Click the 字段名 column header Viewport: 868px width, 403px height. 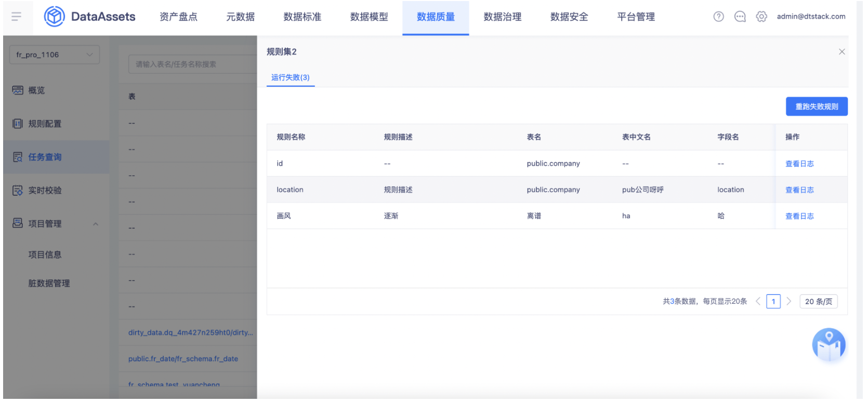[728, 137]
